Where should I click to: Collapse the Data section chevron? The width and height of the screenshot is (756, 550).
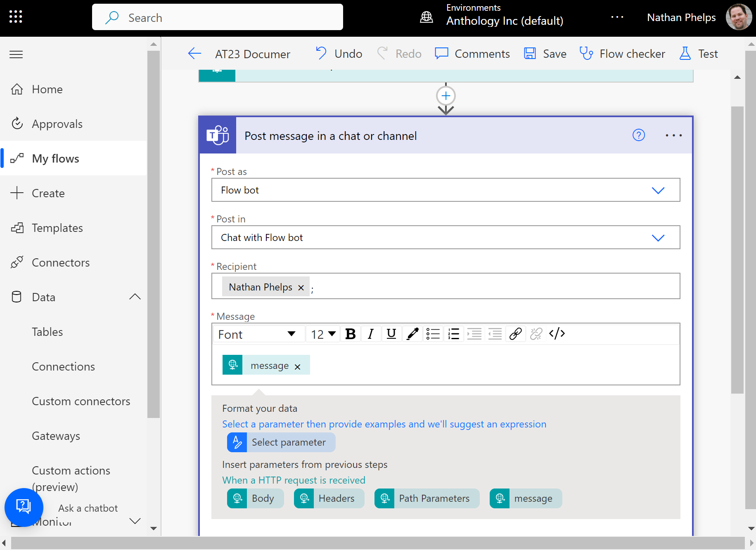point(135,297)
